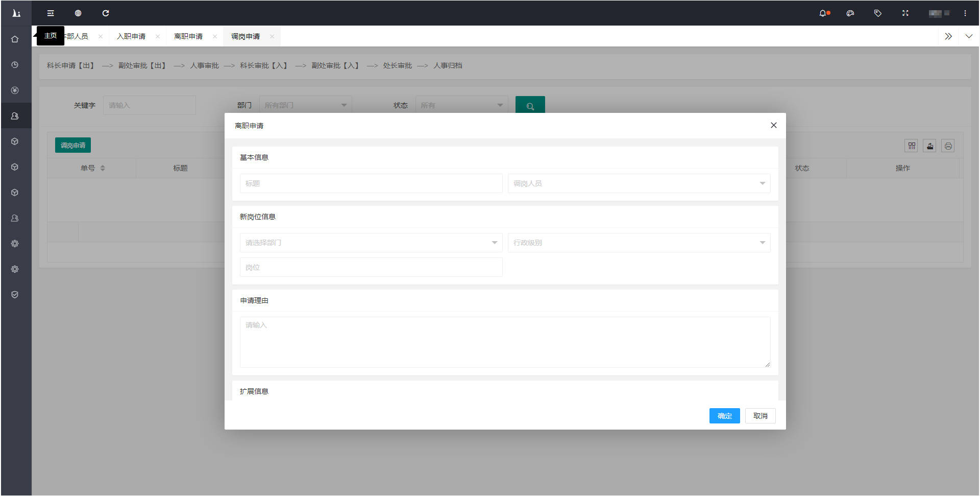Expand the 行政级别 dropdown
This screenshot has width=980, height=496.
point(639,243)
